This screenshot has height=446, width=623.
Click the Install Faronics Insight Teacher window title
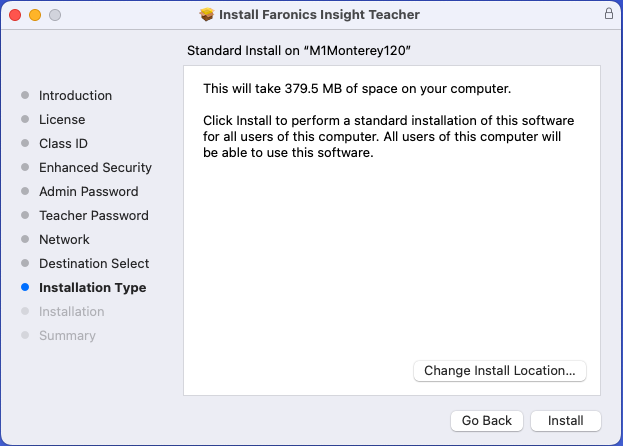[320, 15]
